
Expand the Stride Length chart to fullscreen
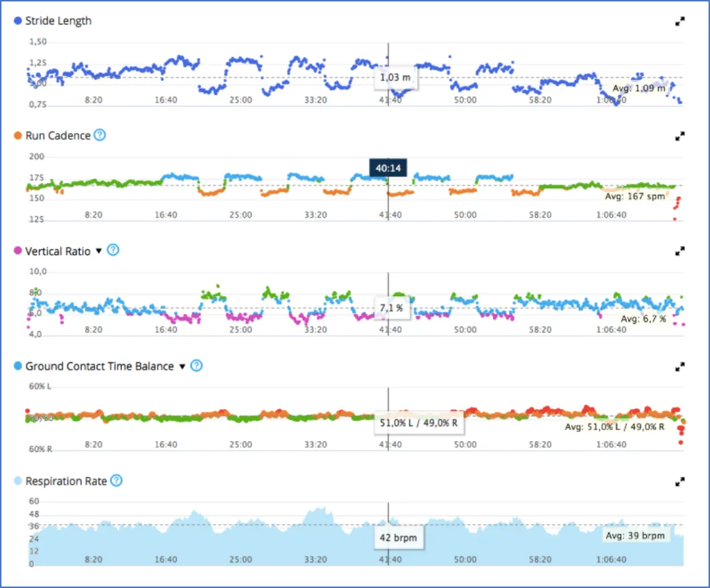tap(679, 21)
